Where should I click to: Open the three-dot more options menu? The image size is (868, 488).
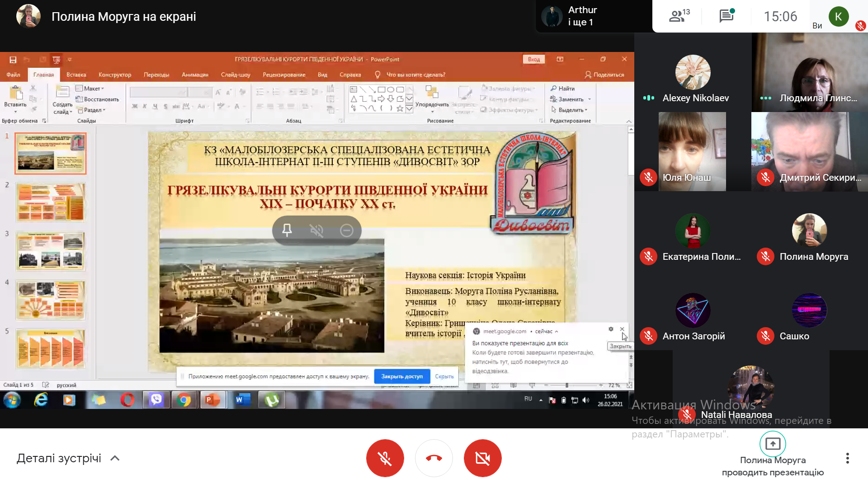(847, 458)
